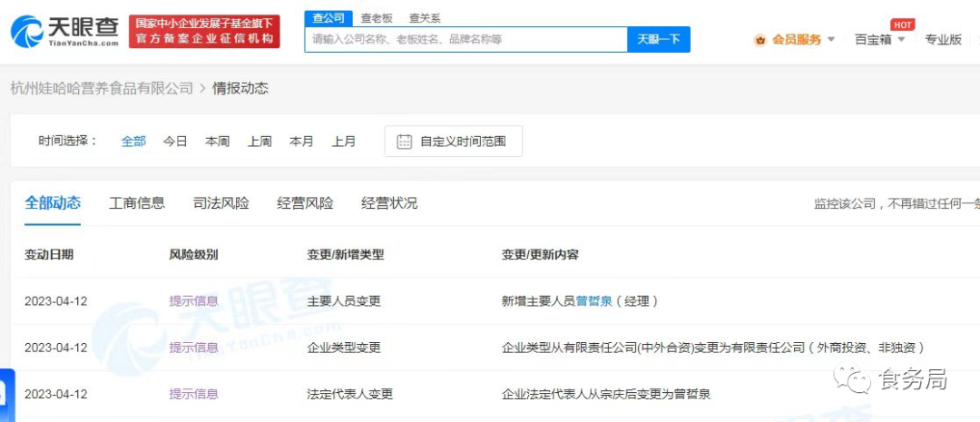Click the 监控该公司 notice text
This screenshot has height=422, width=980.
pyautogui.click(x=897, y=203)
